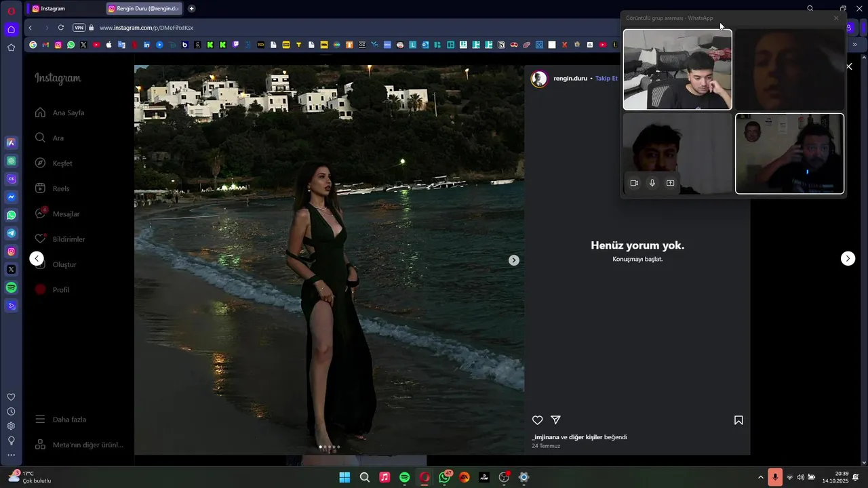Click the Instagram logo wordmark
868x488 pixels.
pos(58,79)
